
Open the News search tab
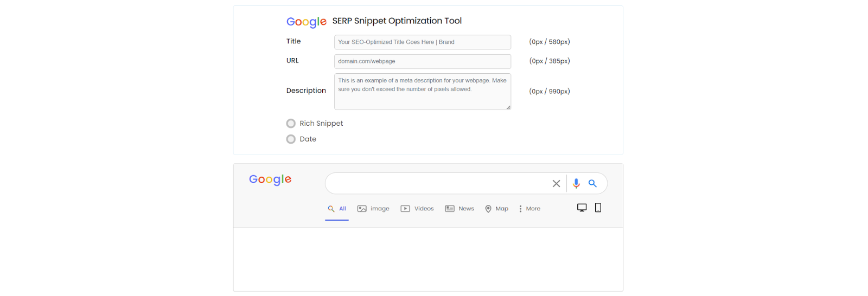click(459, 209)
